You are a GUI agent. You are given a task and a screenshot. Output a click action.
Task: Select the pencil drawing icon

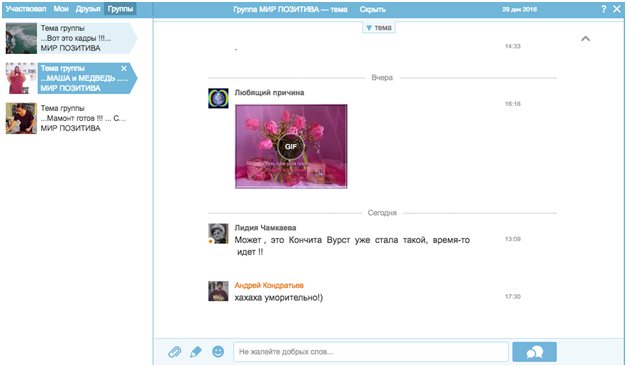pyautogui.click(x=196, y=352)
